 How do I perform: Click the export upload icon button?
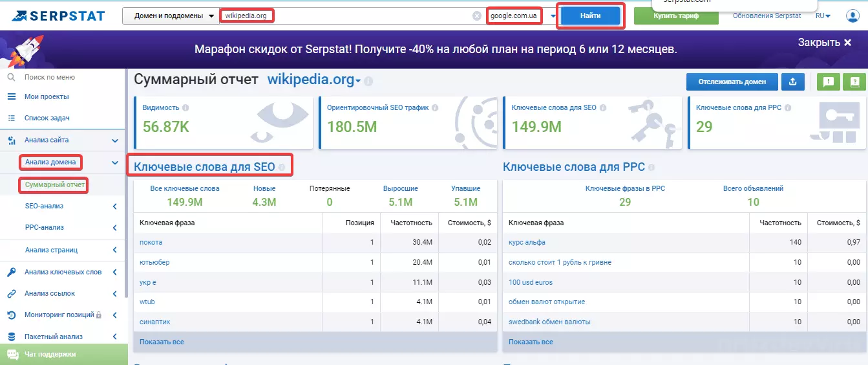(792, 82)
